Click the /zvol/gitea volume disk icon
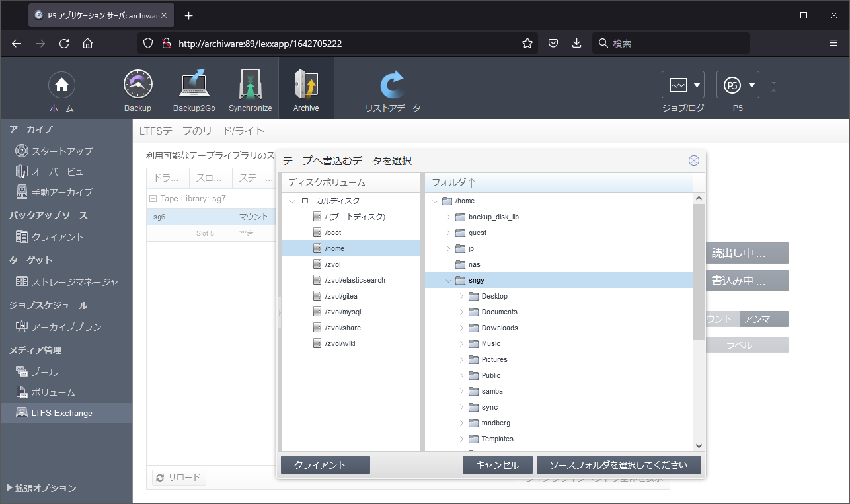This screenshot has height=504, width=850. pos(317,296)
